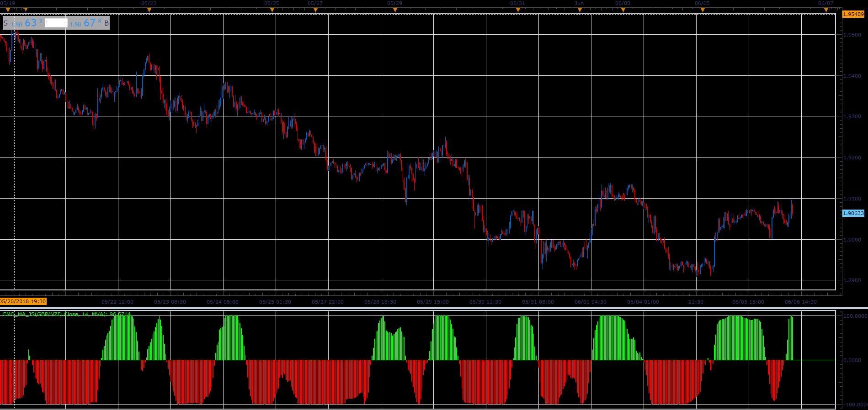Click the 05/25 01:30 time axis label
This screenshot has width=868, height=410.
click(275, 302)
